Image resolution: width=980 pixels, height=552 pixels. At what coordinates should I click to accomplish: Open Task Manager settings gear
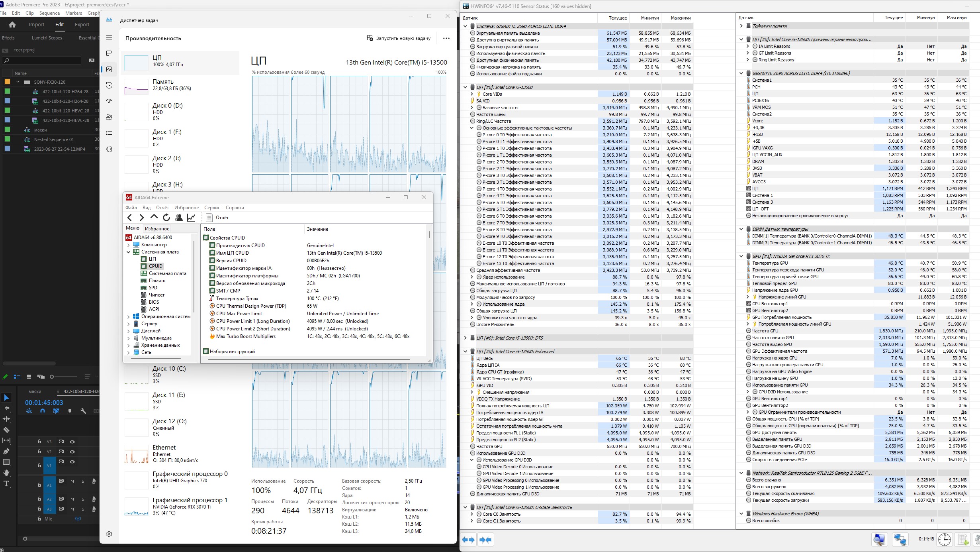(x=109, y=534)
